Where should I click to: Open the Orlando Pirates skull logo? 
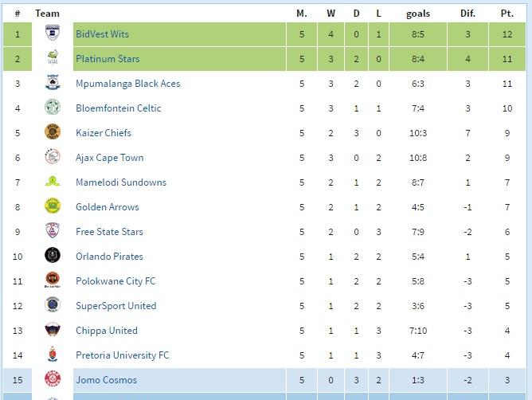pyautogui.click(x=53, y=255)
